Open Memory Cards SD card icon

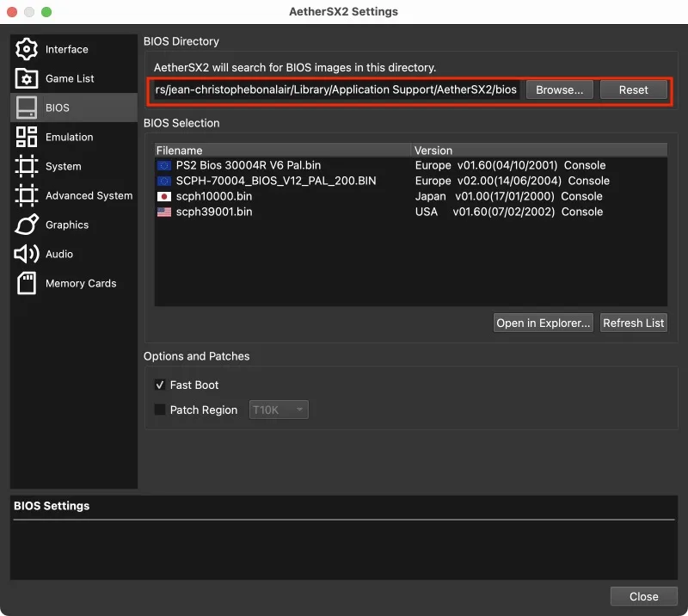[x=27, y=283]
